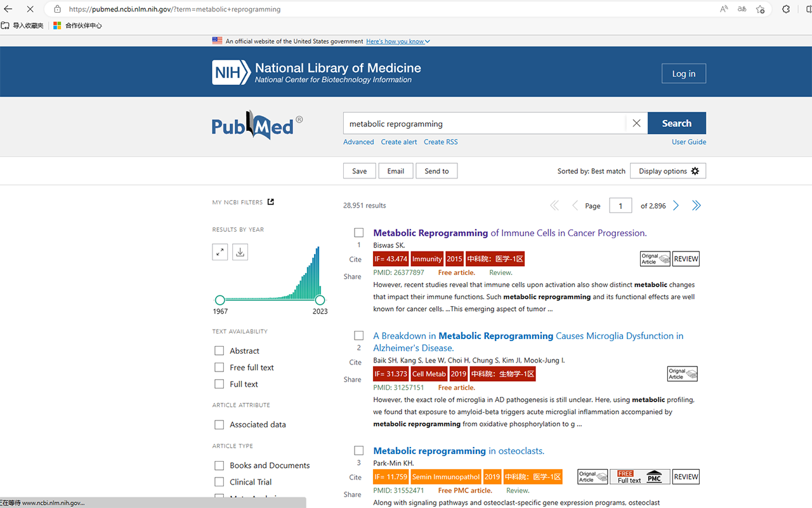Click REVIEW badge on osteoclasts result

686,477
